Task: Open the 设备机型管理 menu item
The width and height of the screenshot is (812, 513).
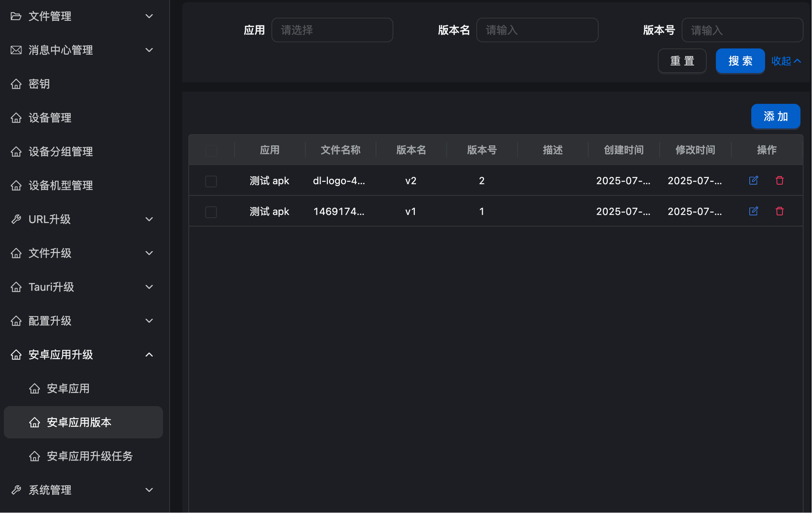Action: [x=83, y=185]
